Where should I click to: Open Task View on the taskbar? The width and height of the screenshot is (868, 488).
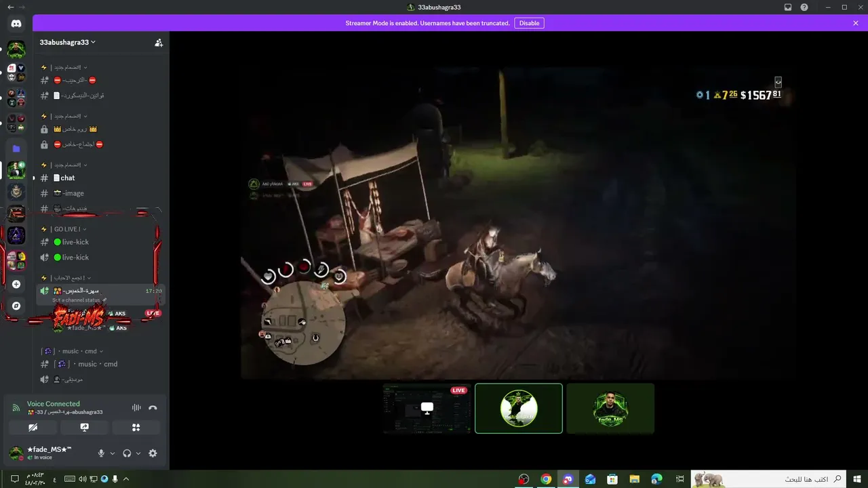pyautogui.click(x=679, y=479)
